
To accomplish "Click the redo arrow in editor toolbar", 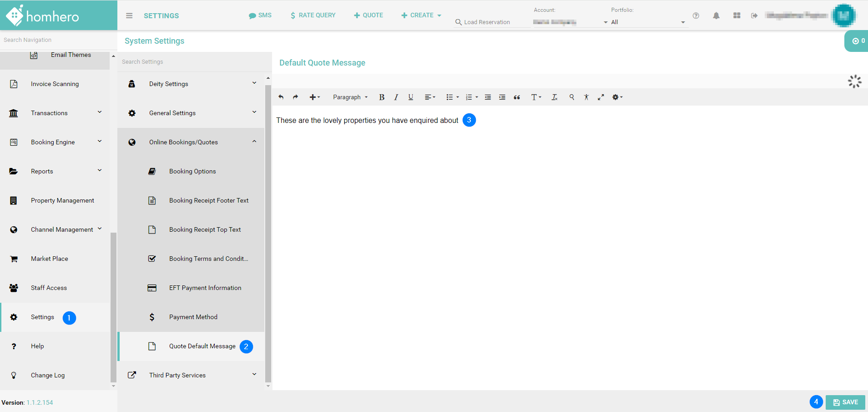I will [x=295, y=97].
